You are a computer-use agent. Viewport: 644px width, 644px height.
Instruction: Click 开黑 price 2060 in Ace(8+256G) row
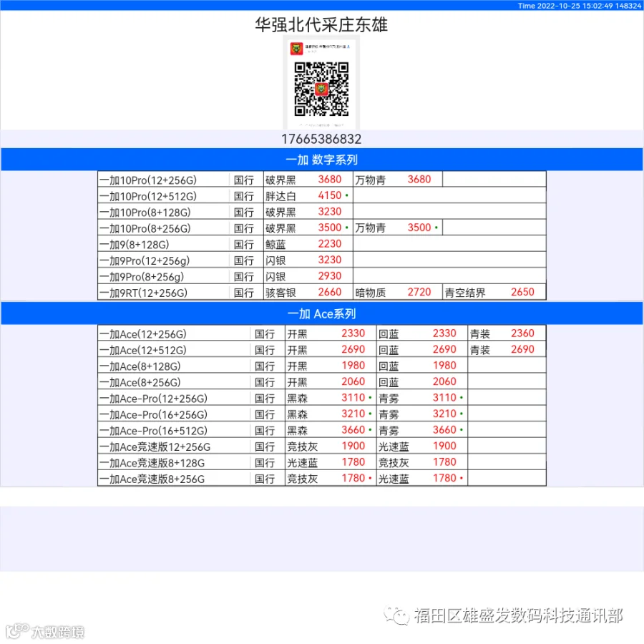(x=353, y=381)
